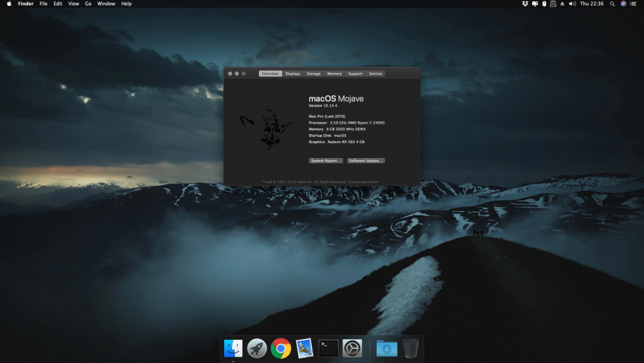Click the Dropbox menu bar icon
Screen dimensions: 644x363
[x=525, y=4]
